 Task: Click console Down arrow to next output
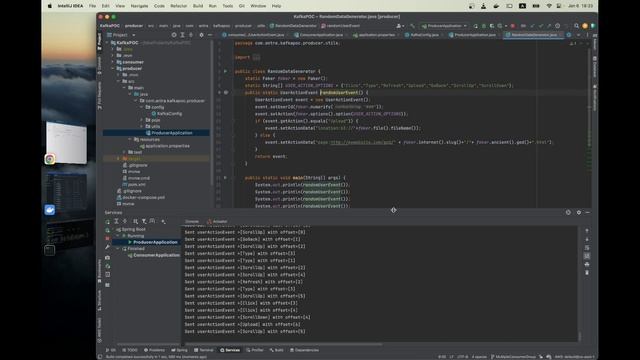pyautogui.click(x=587, y=239)
